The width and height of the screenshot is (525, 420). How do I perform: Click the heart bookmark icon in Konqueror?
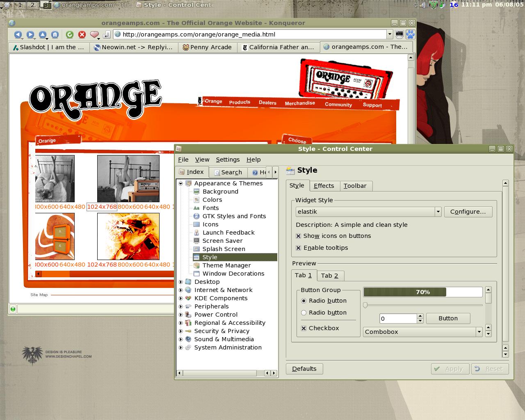coord(94,35)
